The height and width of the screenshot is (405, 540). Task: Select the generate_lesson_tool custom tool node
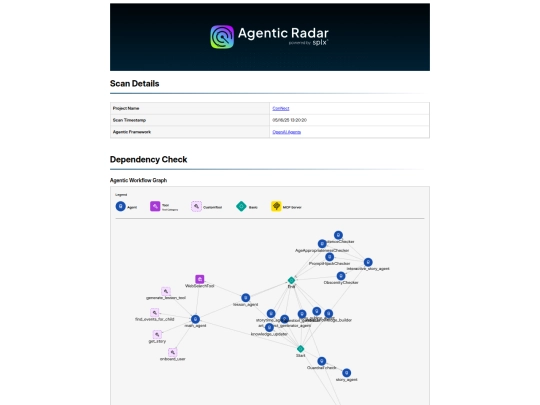click(166, 291)
